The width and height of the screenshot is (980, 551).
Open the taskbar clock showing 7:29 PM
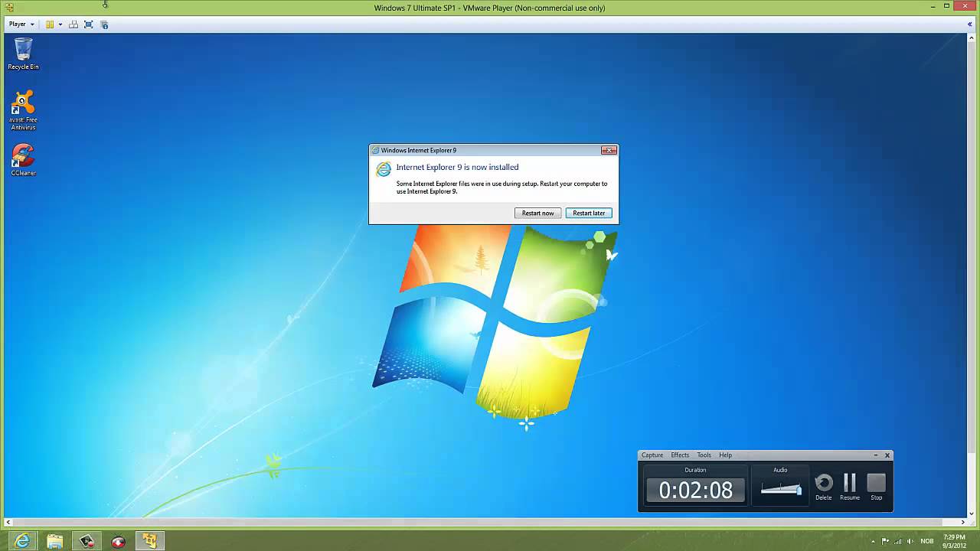[x=954, y=541]
